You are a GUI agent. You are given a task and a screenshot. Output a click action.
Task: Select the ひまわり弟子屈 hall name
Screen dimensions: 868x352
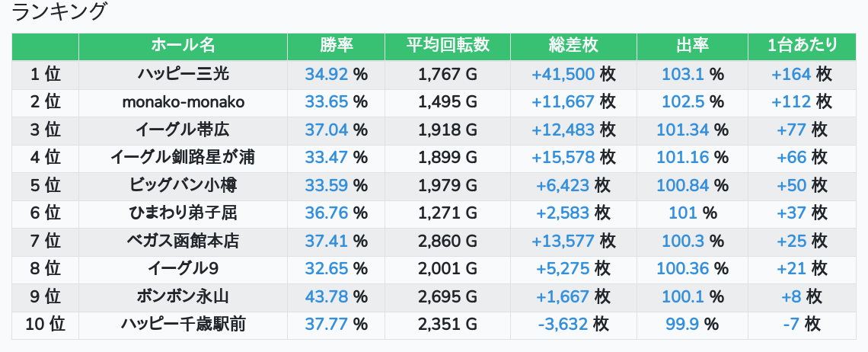click(183, 213)
